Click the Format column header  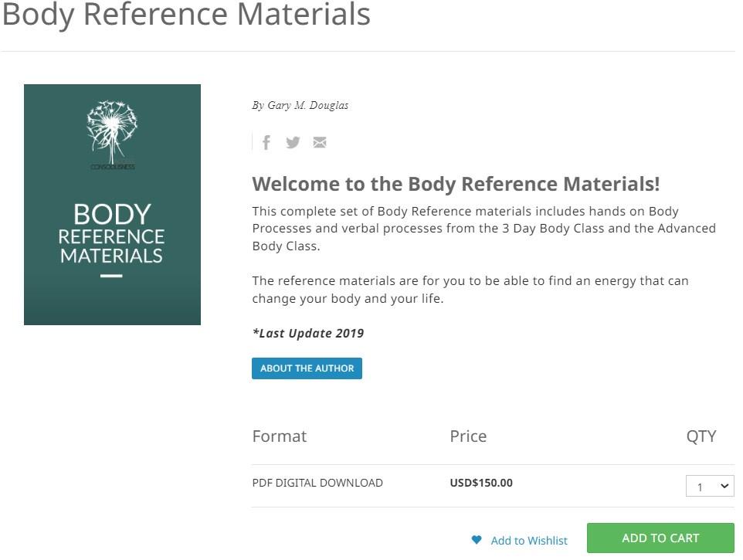280,436
